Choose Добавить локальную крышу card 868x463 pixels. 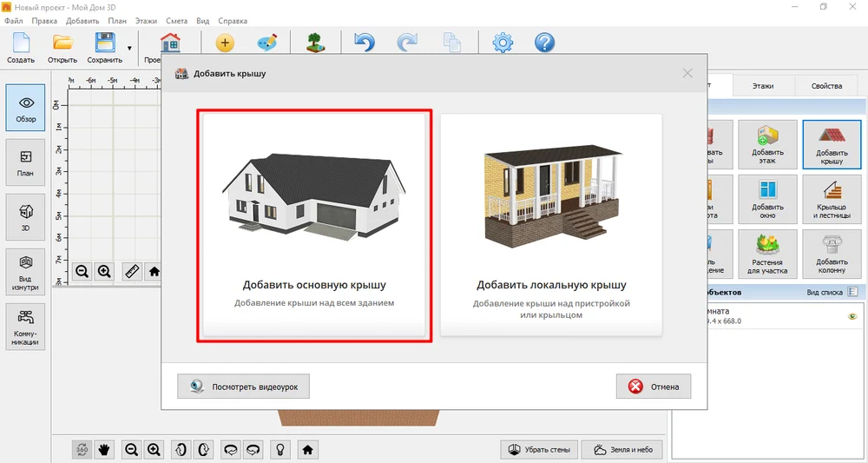[x=551, y=225]
